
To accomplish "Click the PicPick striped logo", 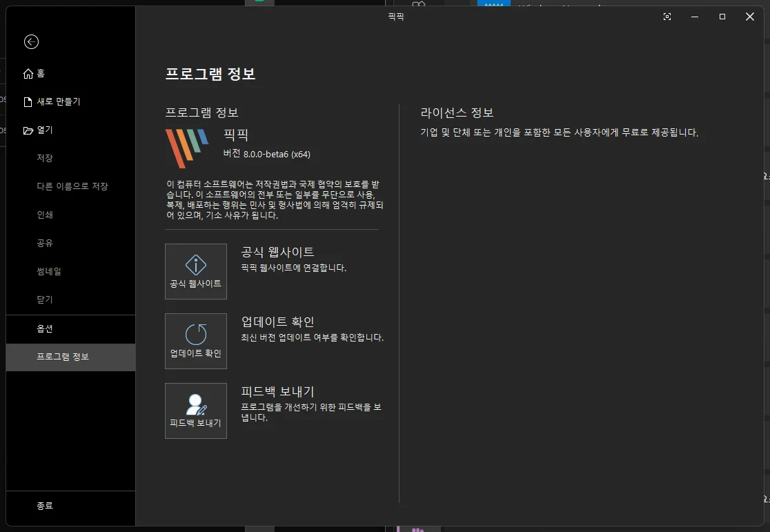I will tap(186, 148).
